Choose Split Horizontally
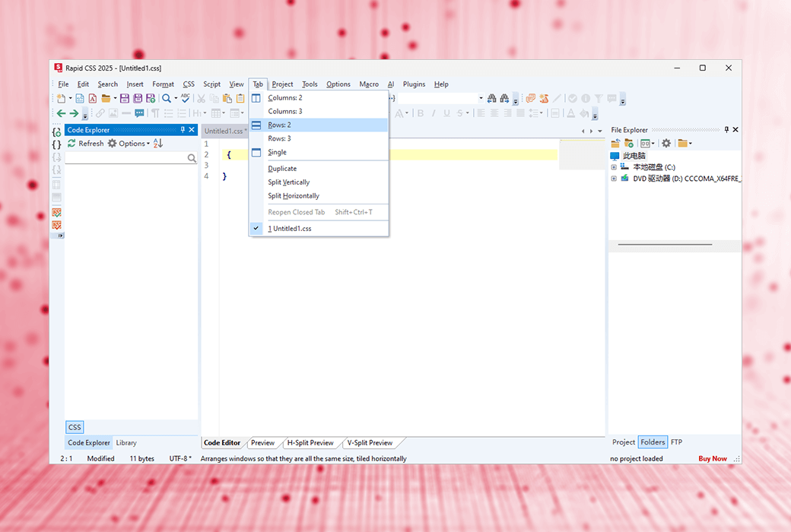791x532 pixels. [x=319, y=195]
